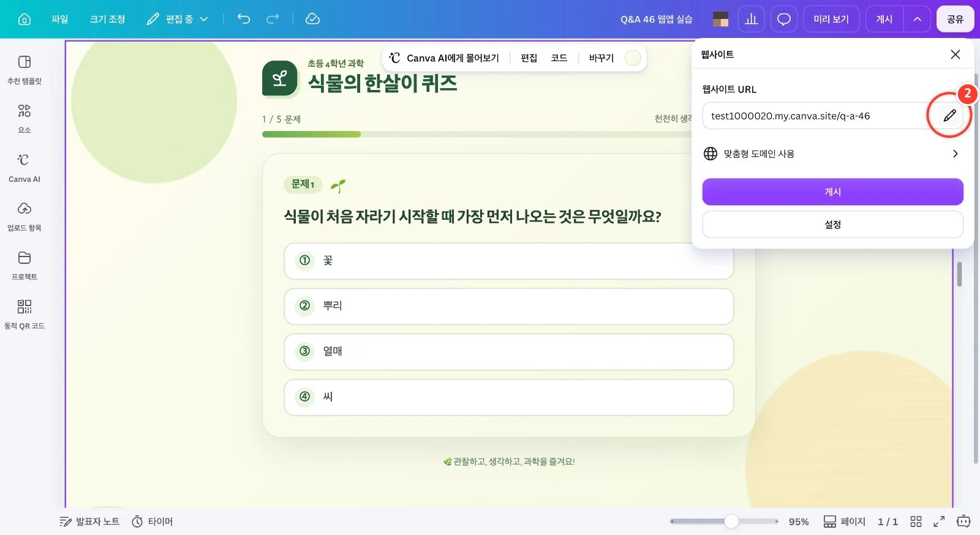Select quiz answer ④ 씨
Image resolution: width=980 pixels, height=535 pixels.
click(x=508, y=397)
